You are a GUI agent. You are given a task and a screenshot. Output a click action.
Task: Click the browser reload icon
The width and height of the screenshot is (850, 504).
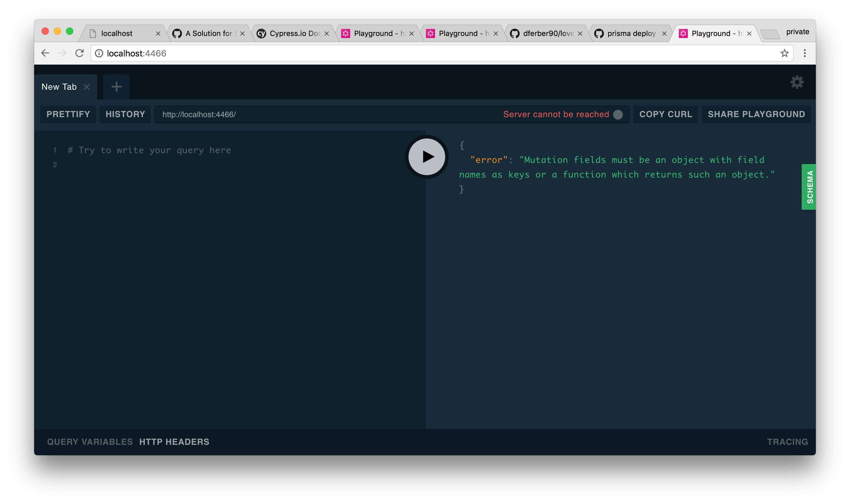[x=79, y=53]
